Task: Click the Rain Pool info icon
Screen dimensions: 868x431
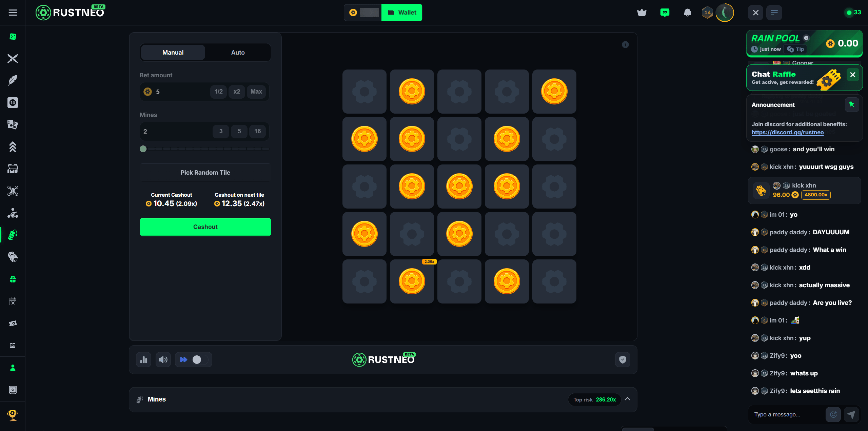Action: tap(806, 38)
